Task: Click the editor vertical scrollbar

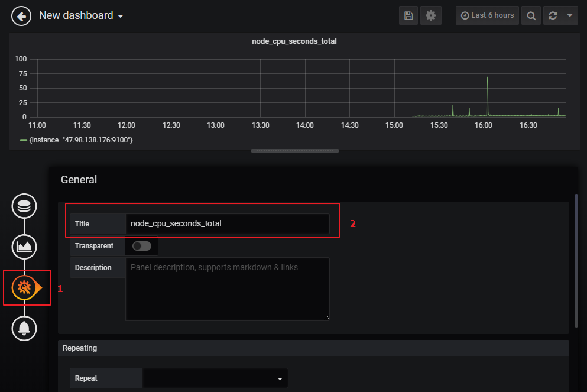Action: [576, 261]
